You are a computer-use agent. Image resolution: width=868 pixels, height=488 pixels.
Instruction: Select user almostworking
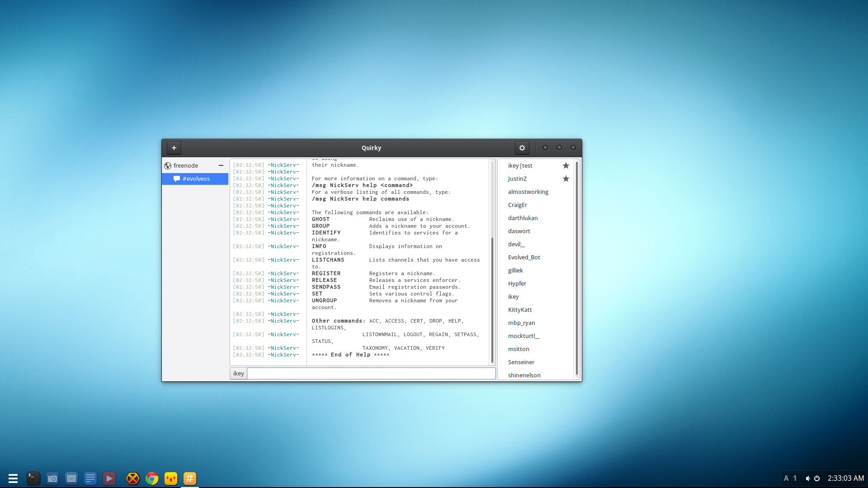click(x=536, y=192)
